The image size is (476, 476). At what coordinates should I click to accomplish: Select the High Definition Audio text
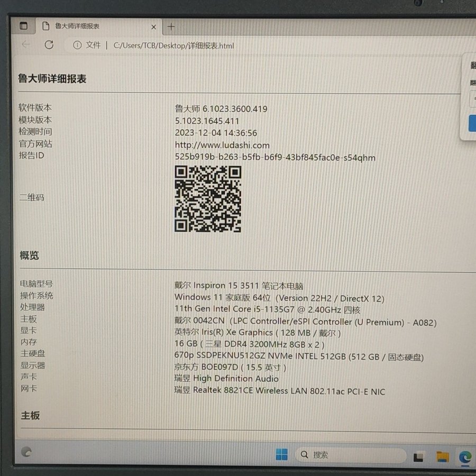(226, 379)
